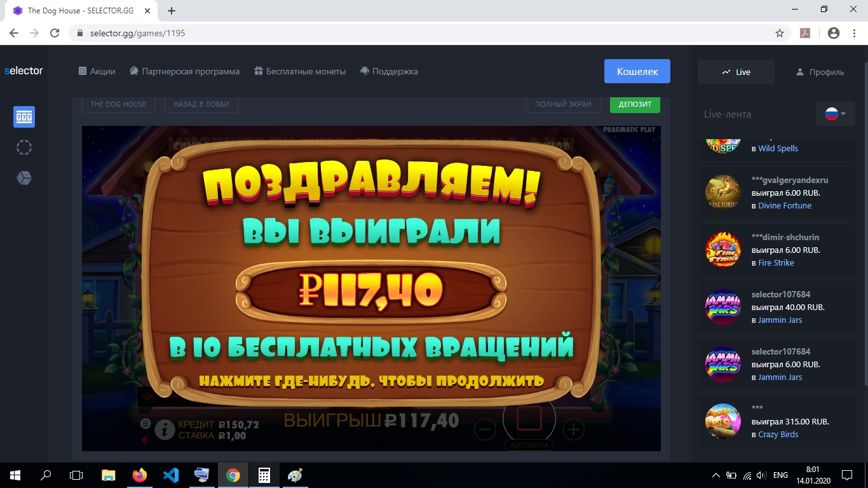Open the taskbar volume icon
Screen dimensions: 868x488
click(x=761, y=475)
